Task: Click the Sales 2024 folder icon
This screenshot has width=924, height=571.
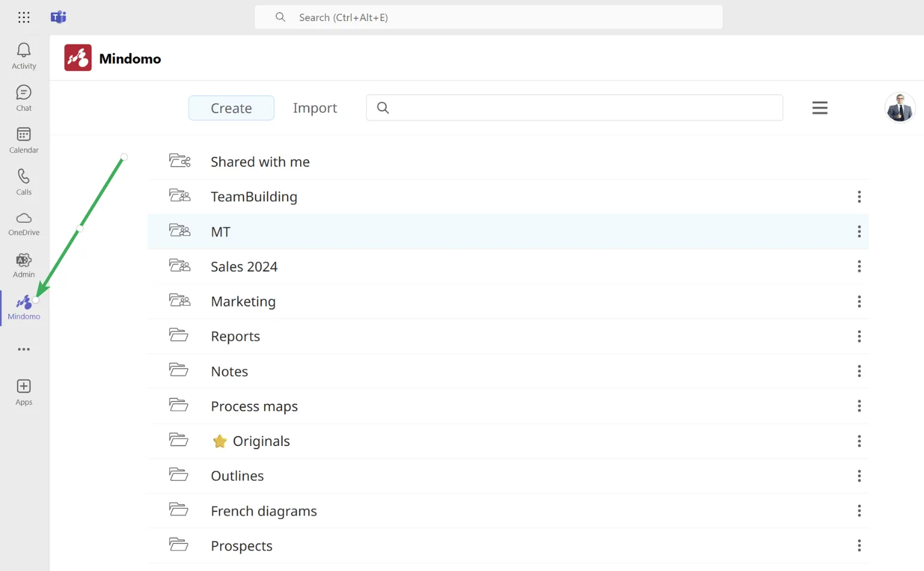Action: (x=179, y=265)
